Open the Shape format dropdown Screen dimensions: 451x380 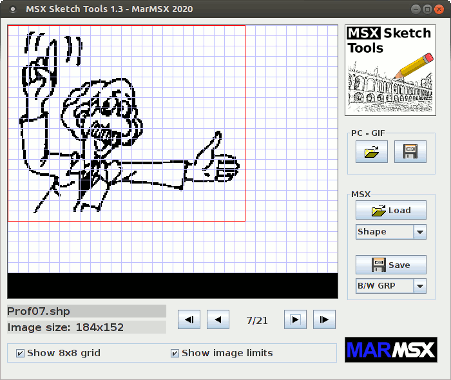click(x=391, y=232)
